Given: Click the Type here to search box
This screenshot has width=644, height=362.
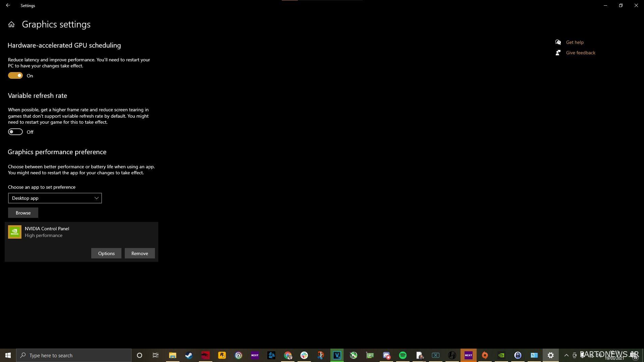Looking at the screenshot, I should pyautogui.click(x=74, y=355).
